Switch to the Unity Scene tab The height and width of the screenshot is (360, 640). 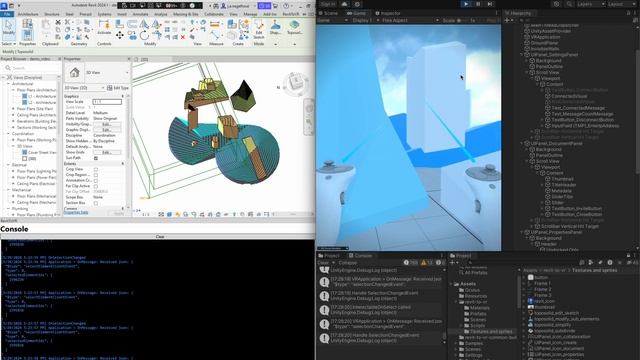tap(328, 13)
